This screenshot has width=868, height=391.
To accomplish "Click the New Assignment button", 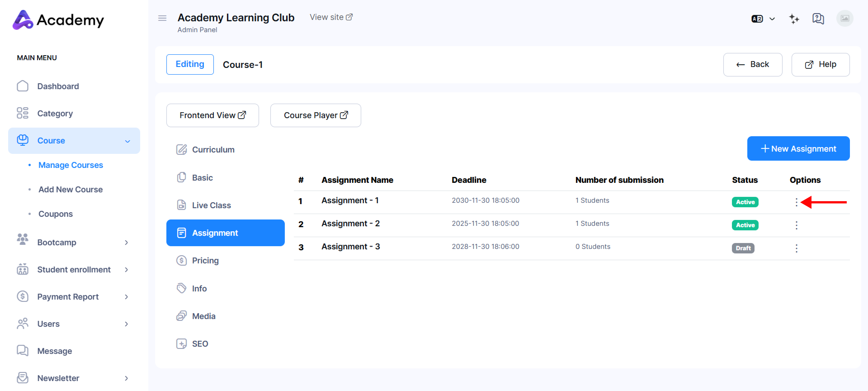I will click(798, 148).
